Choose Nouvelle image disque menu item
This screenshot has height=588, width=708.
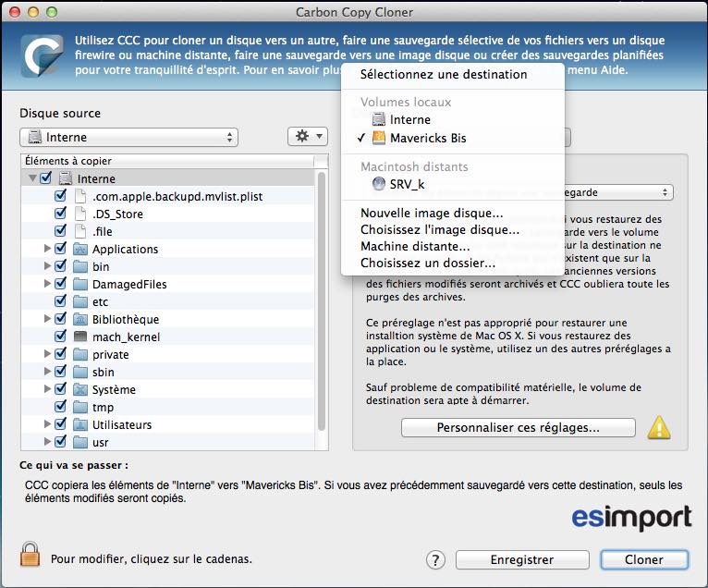click(431, 213)
